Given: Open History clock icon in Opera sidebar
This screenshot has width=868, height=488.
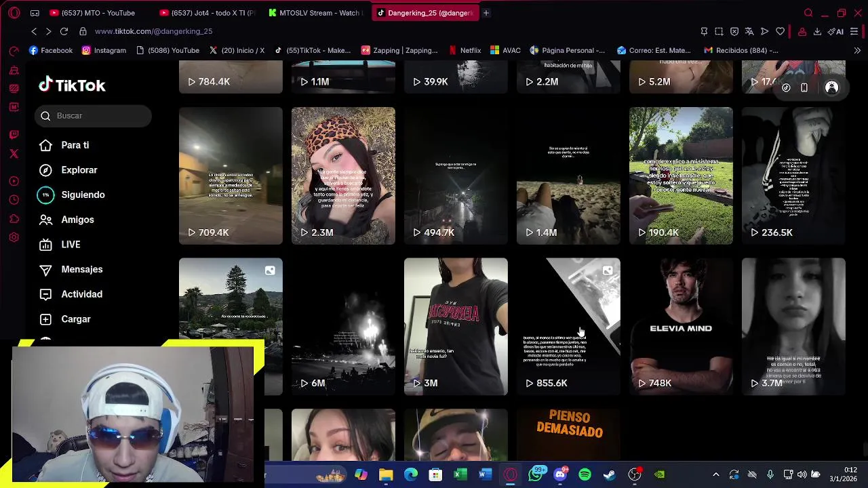Looking at the screenshot, I should click(x=14, y=200).
